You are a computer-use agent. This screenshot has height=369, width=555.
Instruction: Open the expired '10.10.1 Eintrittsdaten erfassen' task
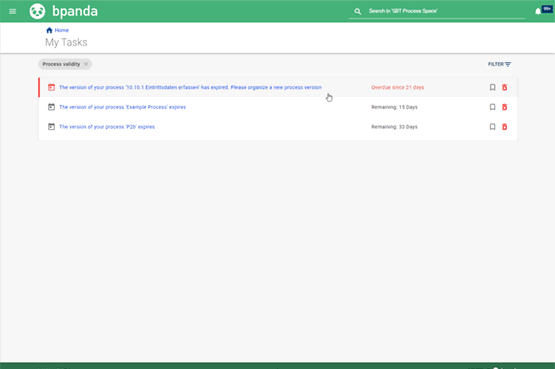pos(190,87)
